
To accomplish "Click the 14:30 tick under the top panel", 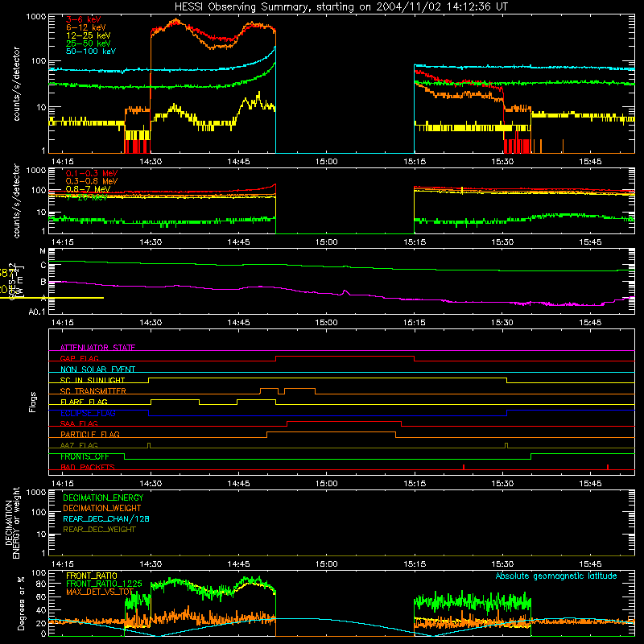I will [x=151, y=162].
